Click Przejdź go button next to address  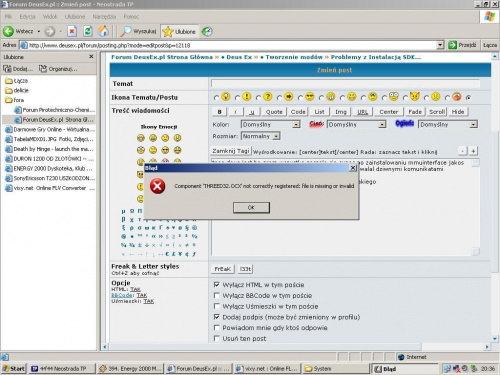pyautogui.click(x=463, y=45)
